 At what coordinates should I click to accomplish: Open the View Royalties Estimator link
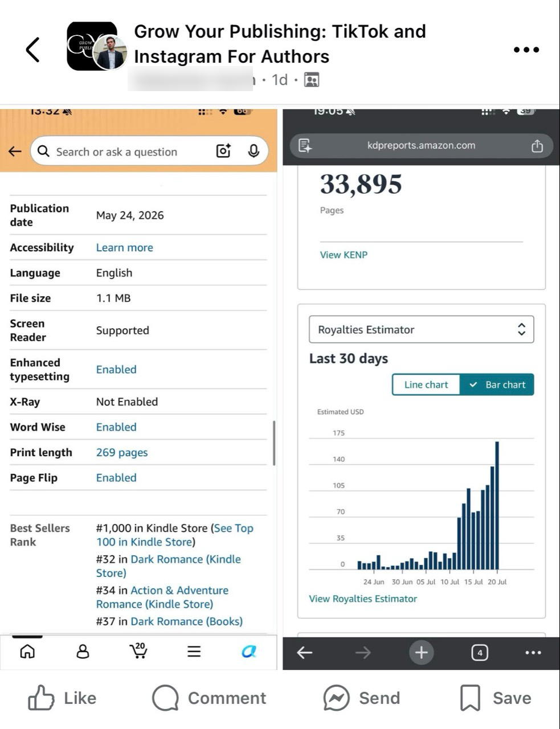click(x=363, y=599)
